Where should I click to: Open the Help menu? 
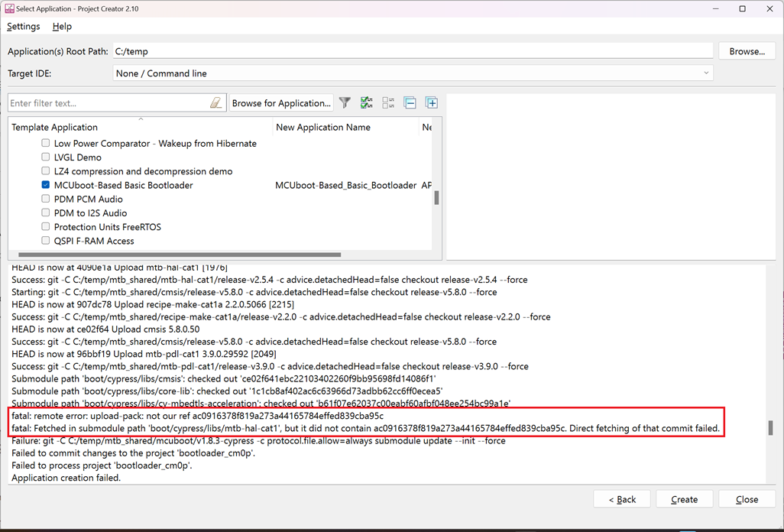62,26
